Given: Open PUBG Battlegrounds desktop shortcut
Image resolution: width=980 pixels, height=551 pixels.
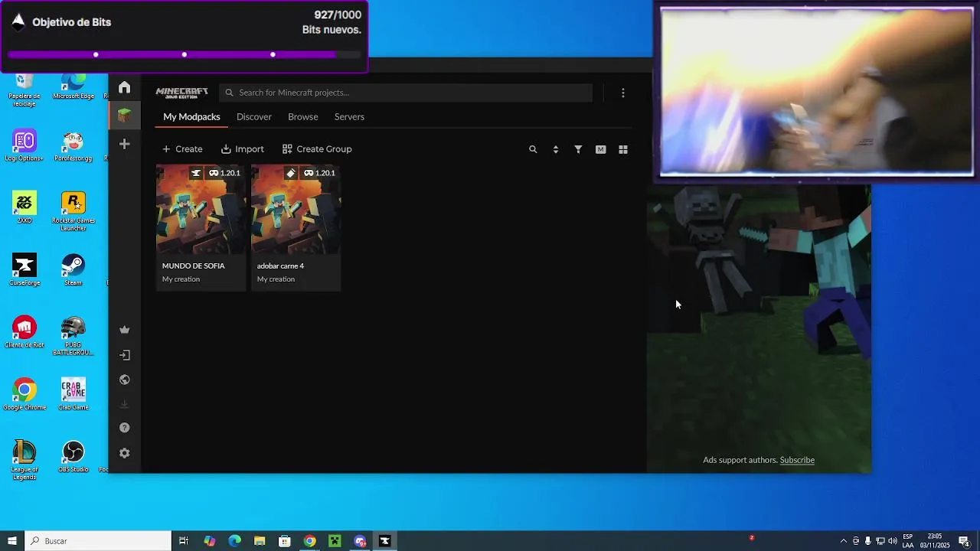Looking at the screenshot, I should (73, 335).
